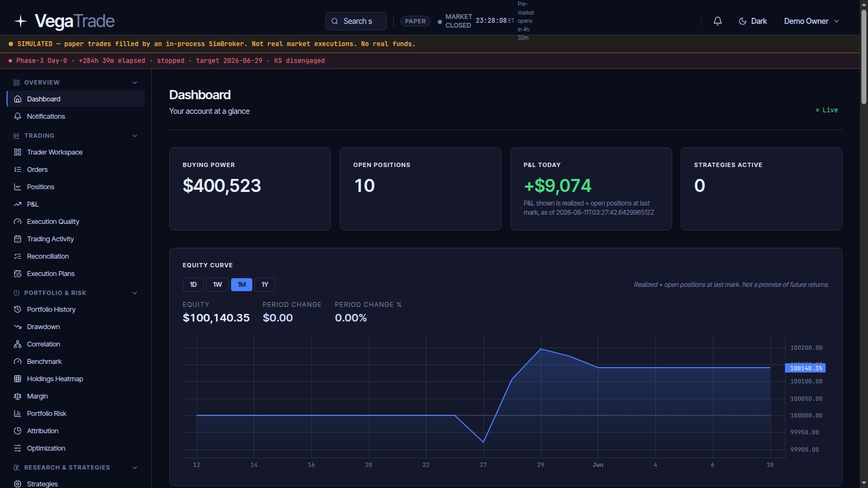Click the Portfolio History clock icon
The height and width of the screenshot is (488, 868).
coord(17,310)
